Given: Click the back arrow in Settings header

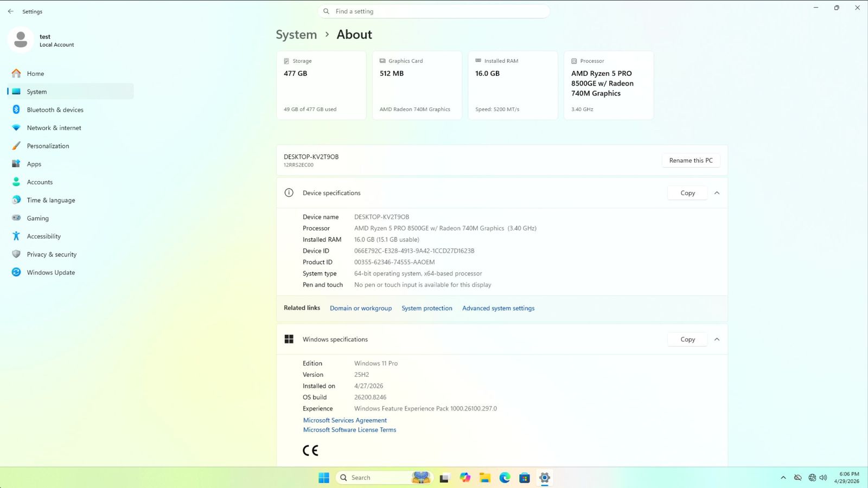Looking at the screenshot, I should (x=11, y=11).
